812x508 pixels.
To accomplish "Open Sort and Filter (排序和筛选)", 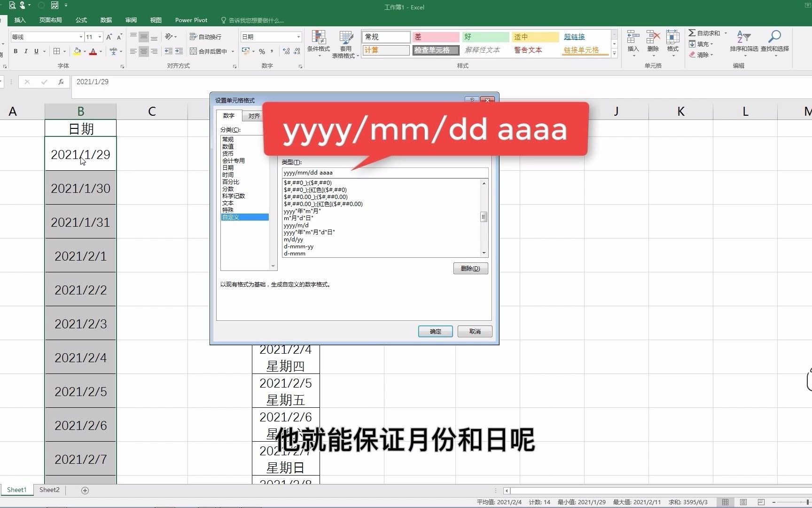I will click(744, 44).
